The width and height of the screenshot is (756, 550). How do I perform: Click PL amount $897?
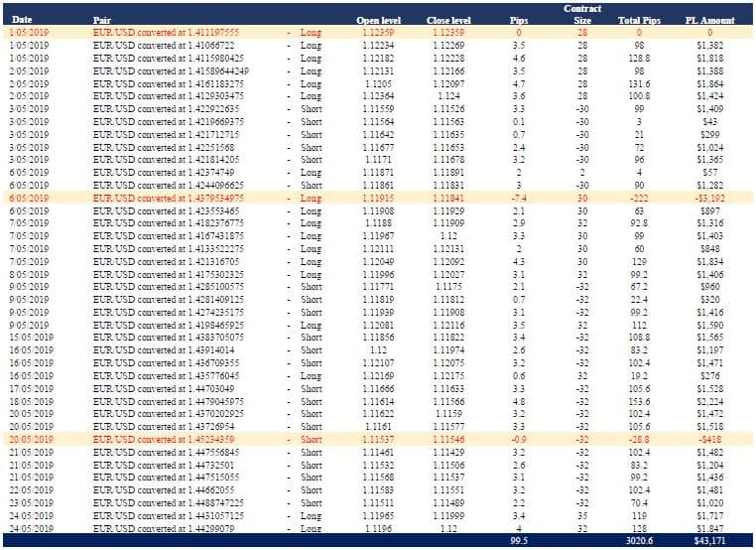pyautogui.click(x=709, y=210)
